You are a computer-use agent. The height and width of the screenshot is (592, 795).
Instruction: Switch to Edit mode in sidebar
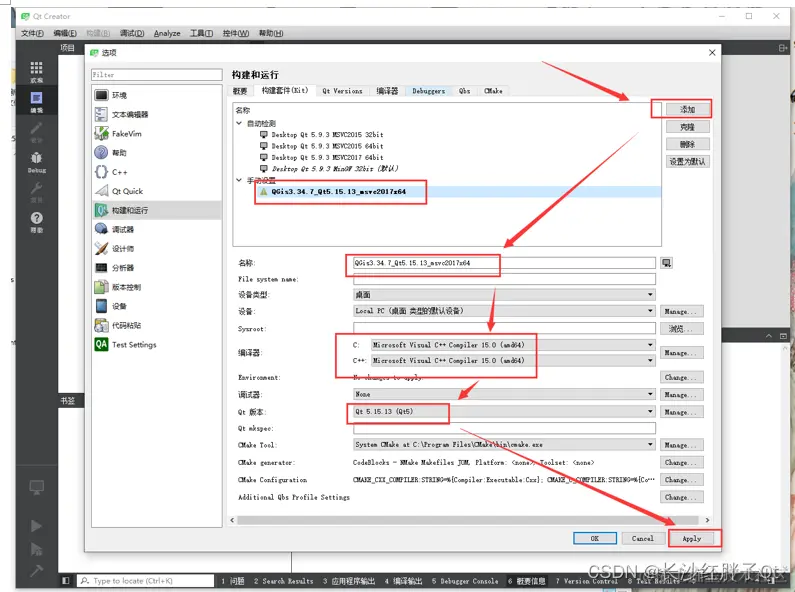tap(37, 101)
